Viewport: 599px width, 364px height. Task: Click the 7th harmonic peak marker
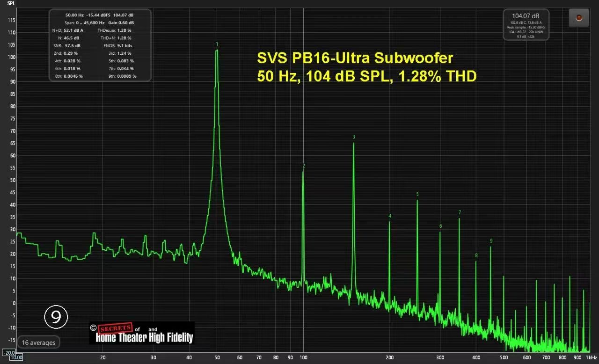(x=460, y=212)
